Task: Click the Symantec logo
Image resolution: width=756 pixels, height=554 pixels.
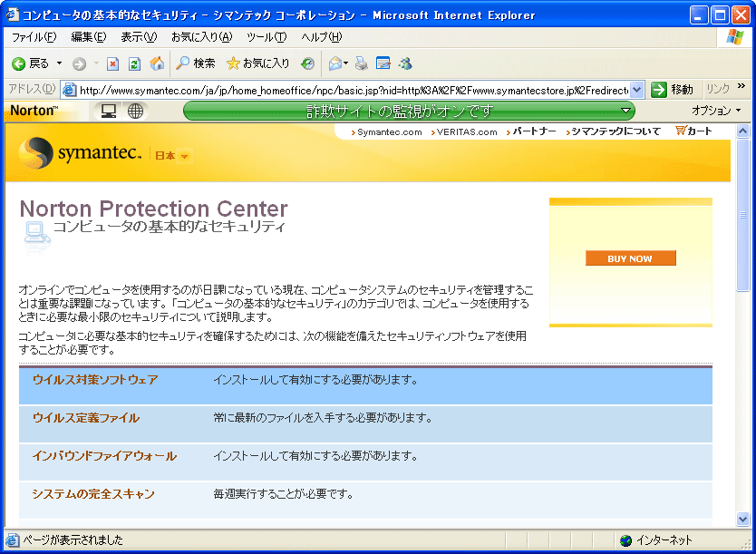Action: (80, 153)
